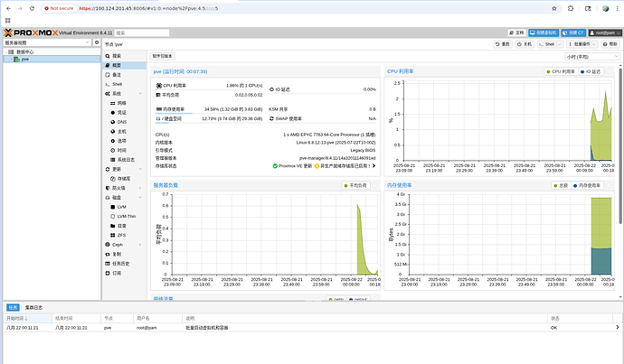This screenshot has width=624, height=364.
Task: Expand the Ceph section chevron
Action: point(140,245)
